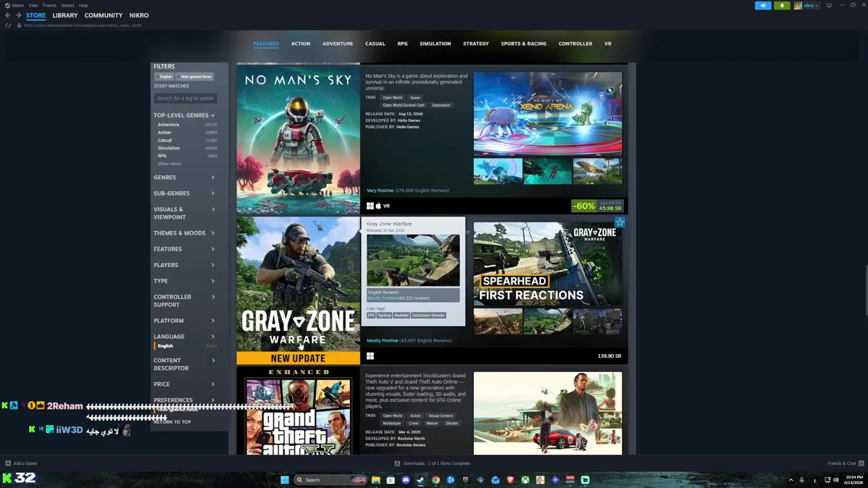Image resolution: width=868 pixels, height=488 pixels.
Task: Expand the Visuals & Viewpoint filter section
Action: pyautogui.click(x=184, y=213)
